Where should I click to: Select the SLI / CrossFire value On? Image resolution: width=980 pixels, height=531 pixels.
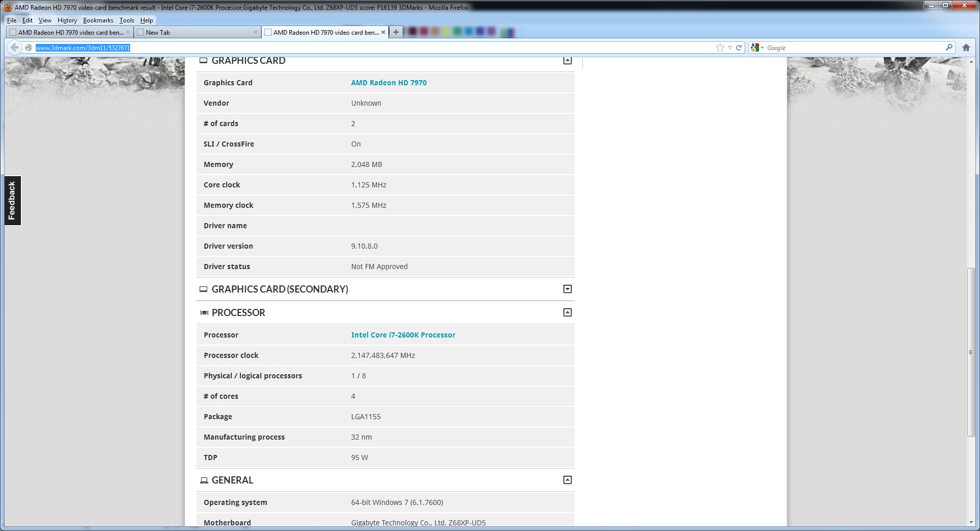pyautogui.click(x=356, y=144)
